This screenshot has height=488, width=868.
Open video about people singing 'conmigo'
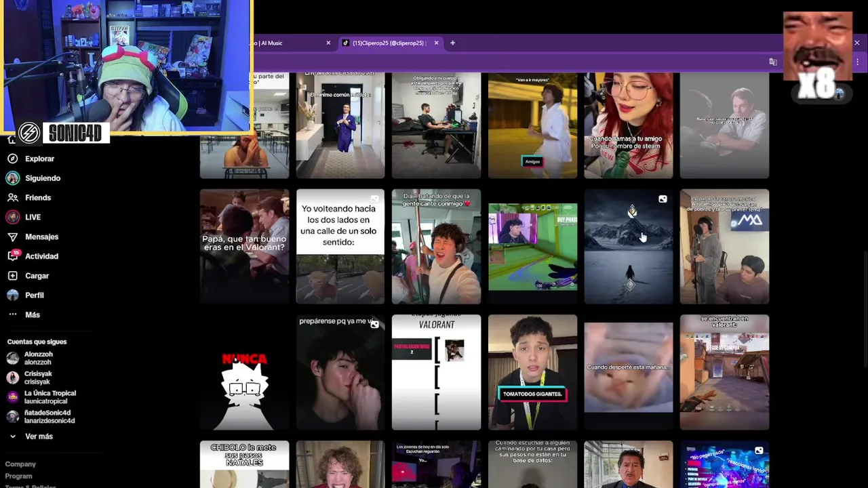(436, 247)
